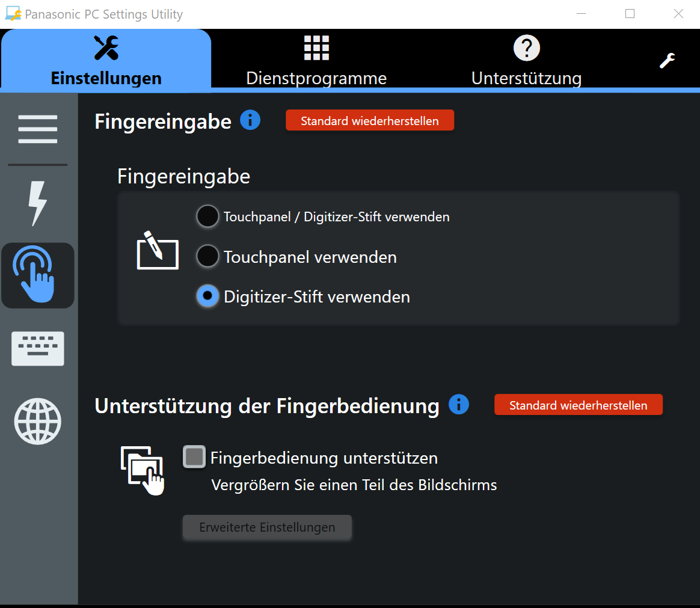Click info icon beside Unterstützung der Fingerbedienung
700x608 pixels.
[x=458, y=404]
